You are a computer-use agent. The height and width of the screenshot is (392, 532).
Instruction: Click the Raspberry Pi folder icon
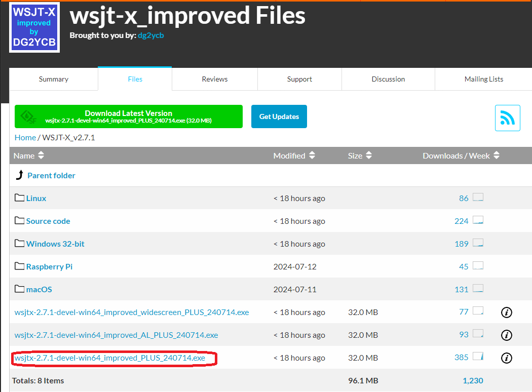(19, 266)
